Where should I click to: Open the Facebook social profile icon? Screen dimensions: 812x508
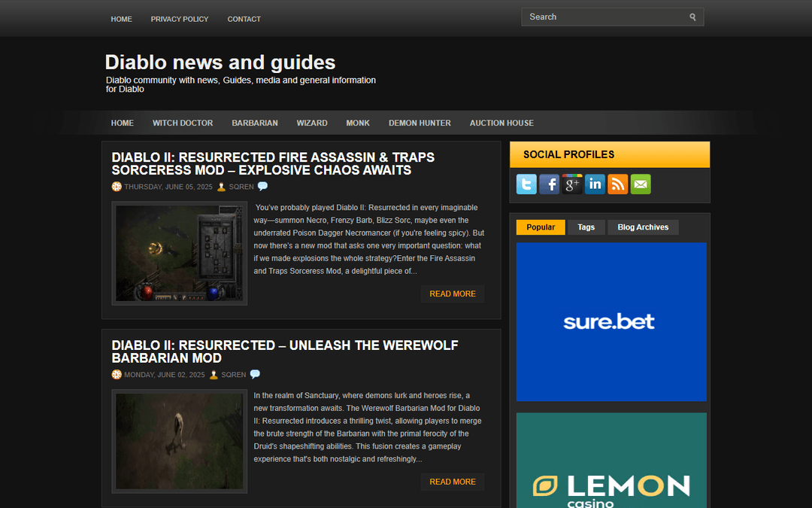click(x=549, y=184)
